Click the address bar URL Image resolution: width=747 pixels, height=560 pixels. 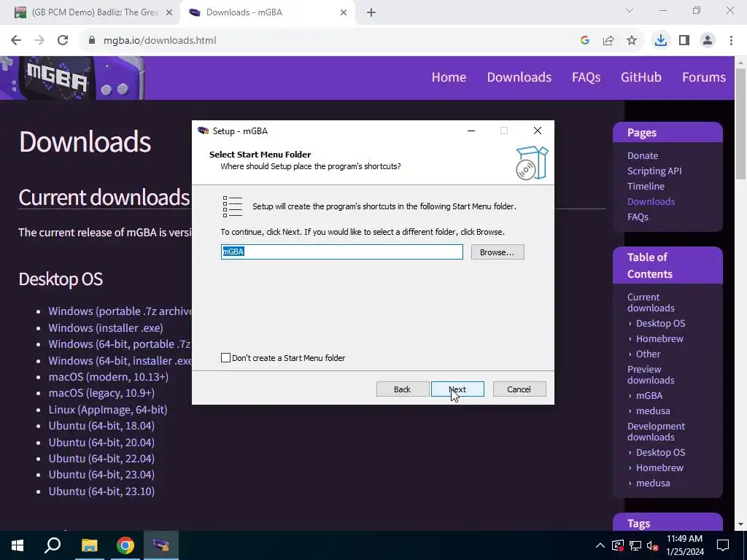160,41
